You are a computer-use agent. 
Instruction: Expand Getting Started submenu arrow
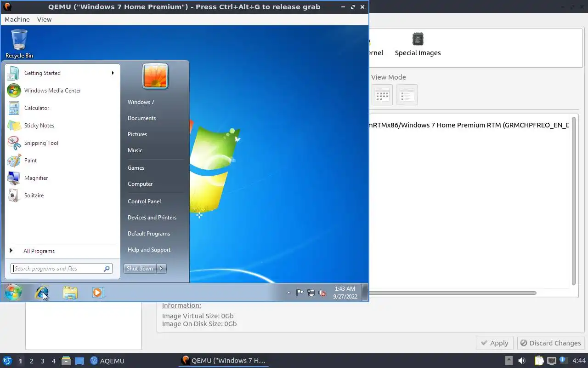(113, 73)
